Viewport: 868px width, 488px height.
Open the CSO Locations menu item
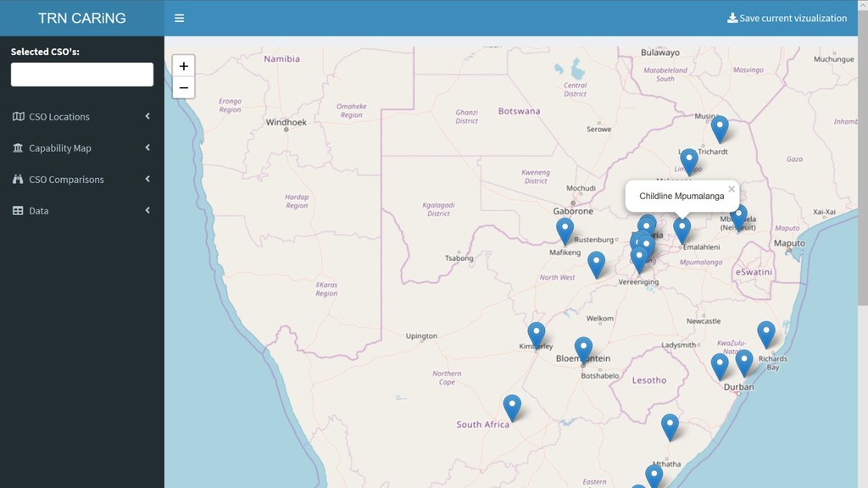(82, 116)
